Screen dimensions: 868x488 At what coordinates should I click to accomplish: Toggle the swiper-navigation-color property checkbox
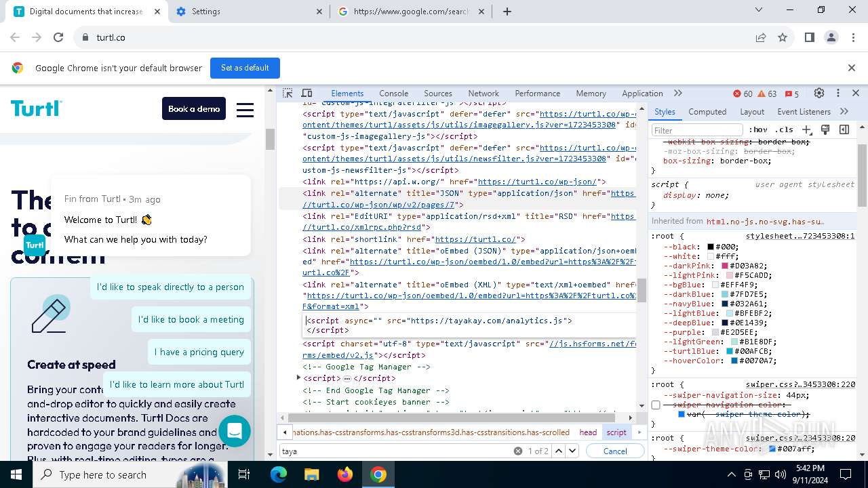656,405
